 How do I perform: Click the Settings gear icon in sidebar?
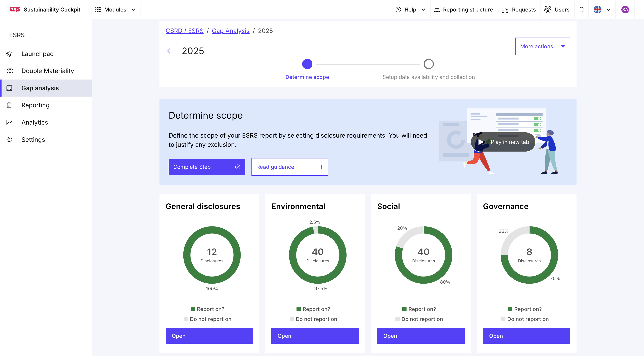tap(10, 139)
